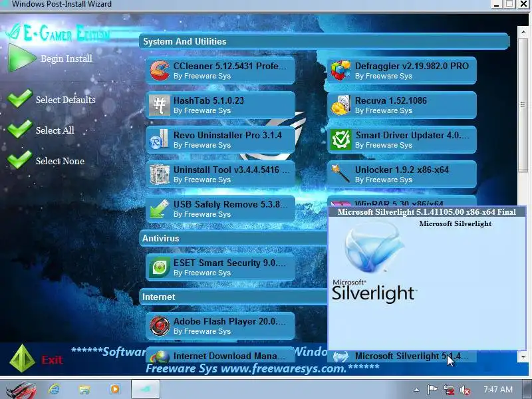Open Internet Explorer from the taskbar
The image size is (532, 399).
(54, 389)
